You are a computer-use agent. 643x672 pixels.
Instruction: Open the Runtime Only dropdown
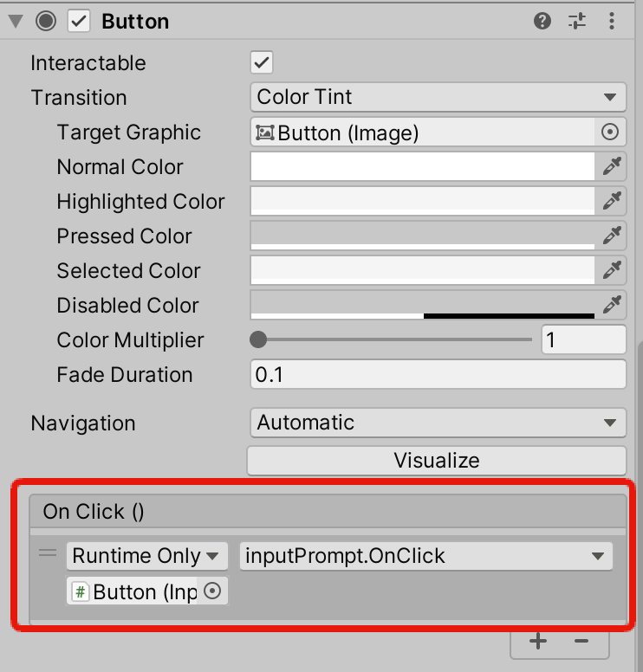[x=146, y=556]
